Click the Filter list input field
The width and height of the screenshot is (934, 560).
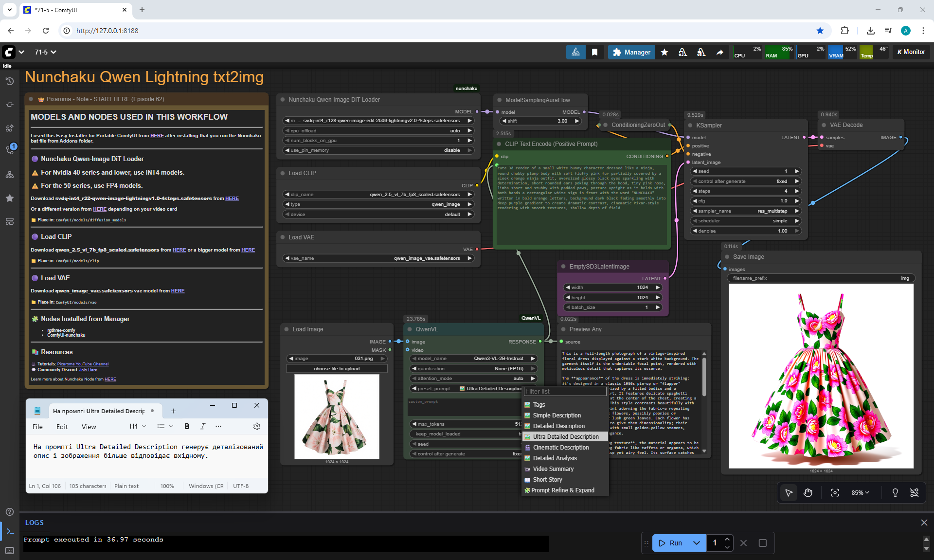tap(564, 391)
